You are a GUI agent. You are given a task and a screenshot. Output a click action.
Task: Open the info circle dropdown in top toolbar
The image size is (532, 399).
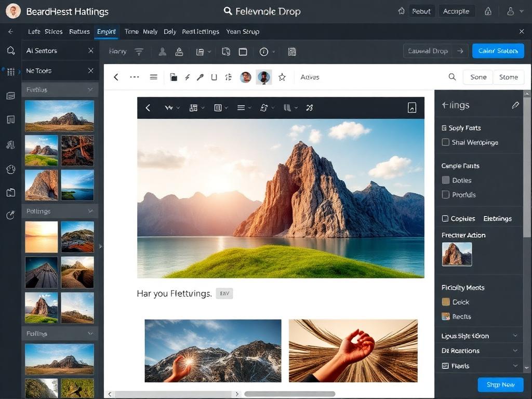click(267, 51)
